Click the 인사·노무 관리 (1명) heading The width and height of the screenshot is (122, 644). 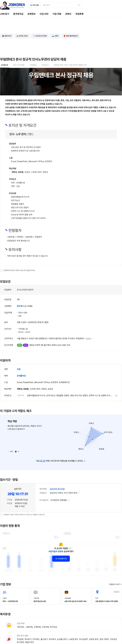pyautogui.click(x=21, y=134)
